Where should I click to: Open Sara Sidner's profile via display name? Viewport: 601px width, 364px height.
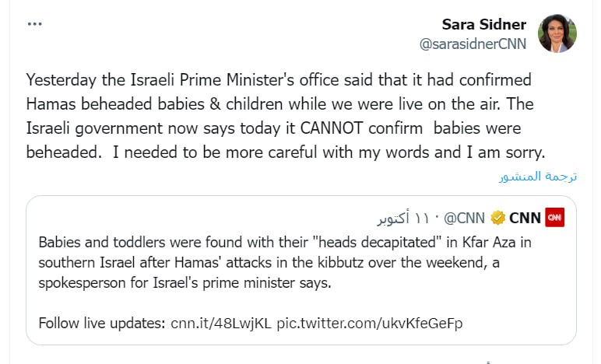484,25
